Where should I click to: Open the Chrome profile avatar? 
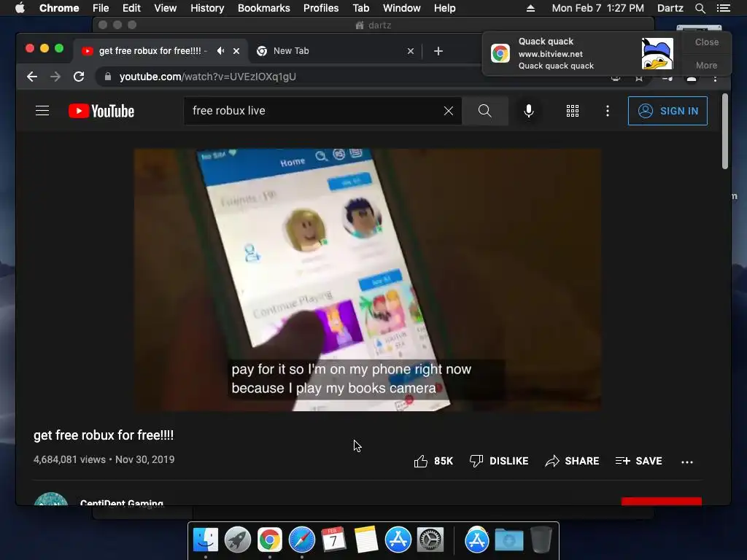tap(692, 79)
